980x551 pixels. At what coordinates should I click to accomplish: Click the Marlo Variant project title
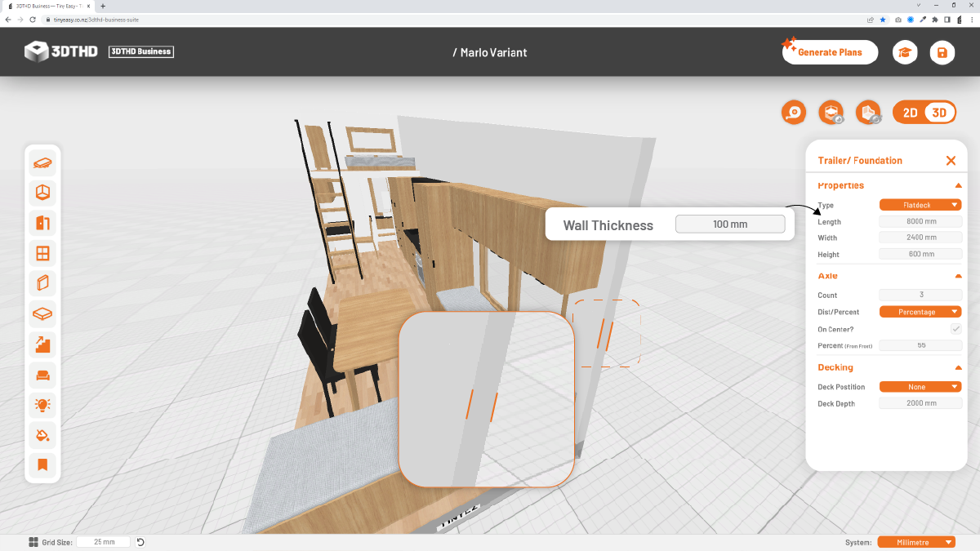490,52
